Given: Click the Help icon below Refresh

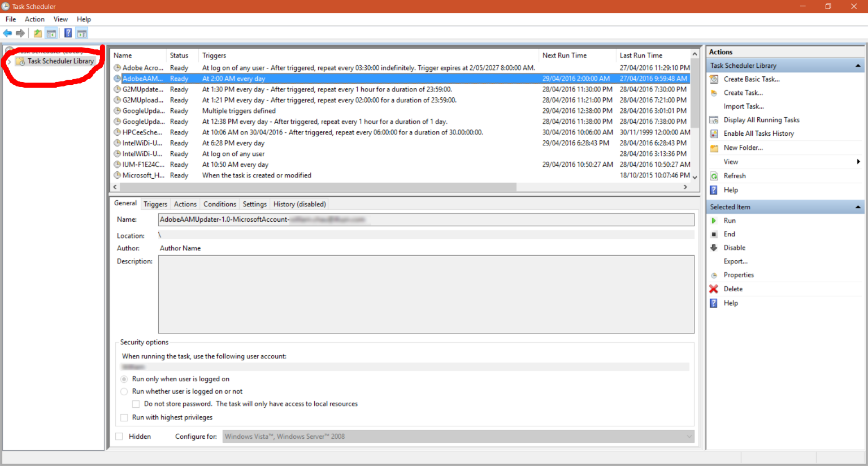Looking at the screenshot, I should click(714, 190).
